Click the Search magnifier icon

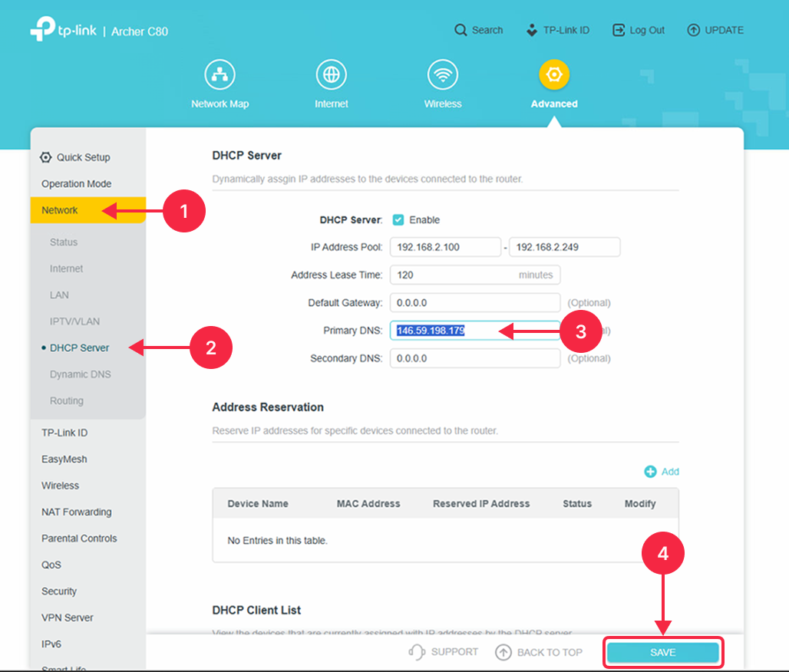pos(461,30)
